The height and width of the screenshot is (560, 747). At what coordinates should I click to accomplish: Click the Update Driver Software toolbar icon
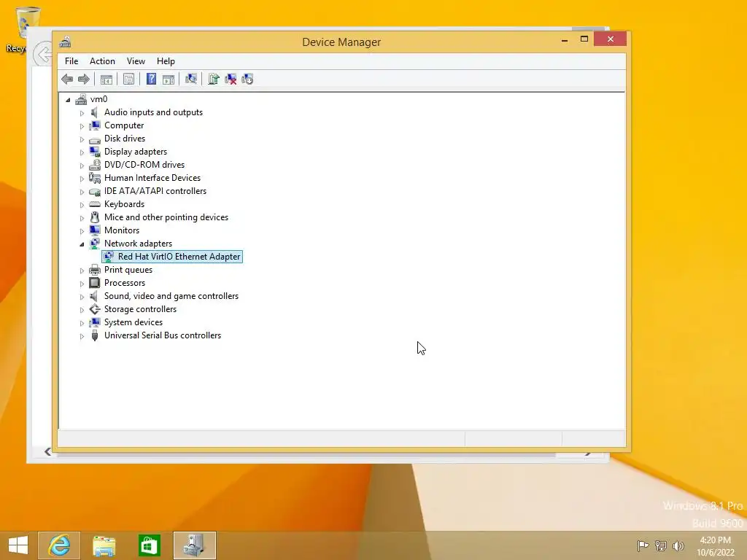point(214,79)
